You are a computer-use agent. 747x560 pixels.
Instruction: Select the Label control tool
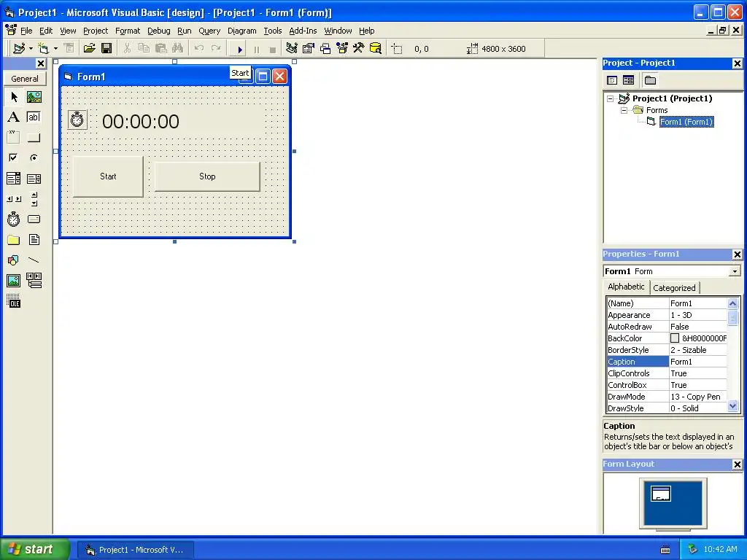[14, 117]
